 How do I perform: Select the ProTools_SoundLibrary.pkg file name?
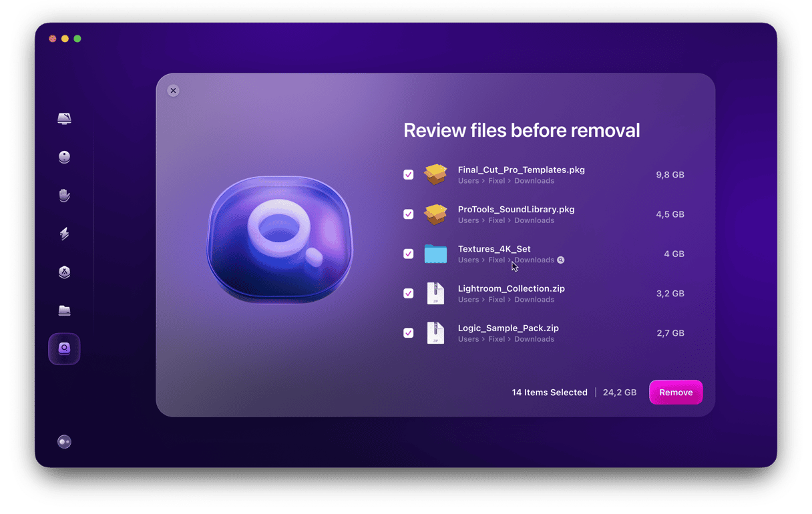click(x=516, y=209)
